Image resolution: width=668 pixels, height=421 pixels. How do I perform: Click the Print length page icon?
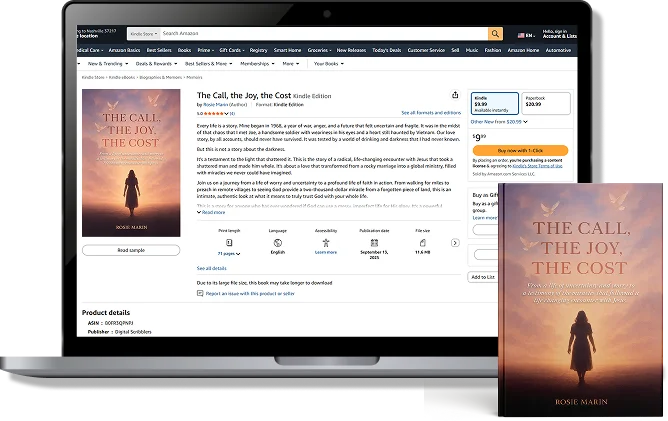tap(229, 243)
